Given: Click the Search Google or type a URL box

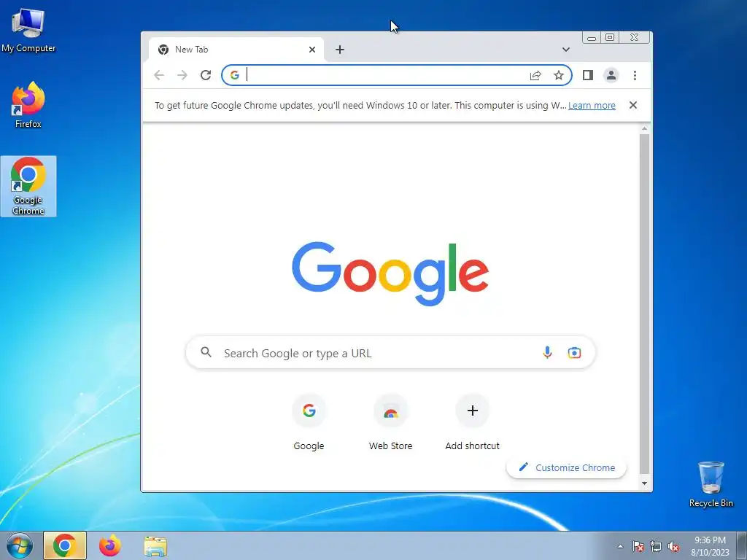Looking at the screenshot, I should (390, 353).
